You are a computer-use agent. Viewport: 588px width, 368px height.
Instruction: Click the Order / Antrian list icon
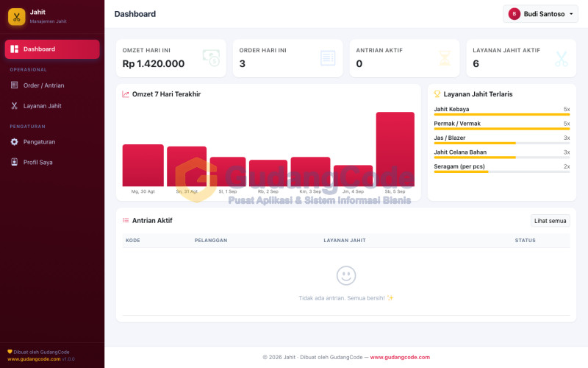(14, 85)
